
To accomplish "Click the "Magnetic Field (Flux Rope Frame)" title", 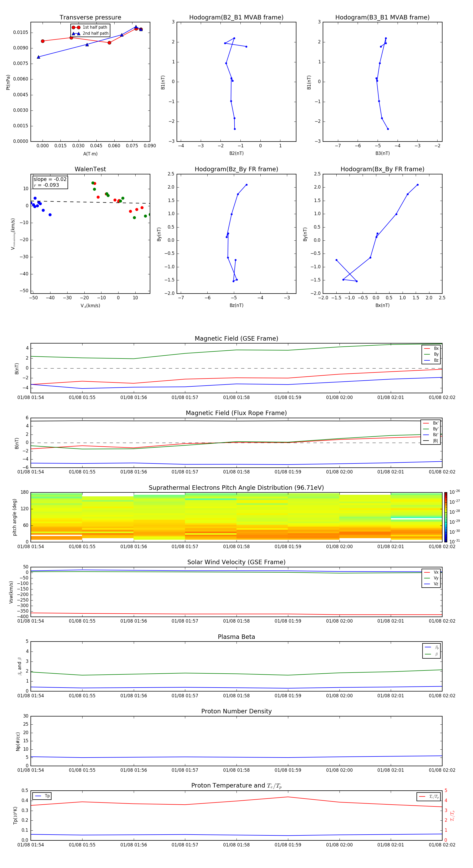I will (x=236, y=413).
